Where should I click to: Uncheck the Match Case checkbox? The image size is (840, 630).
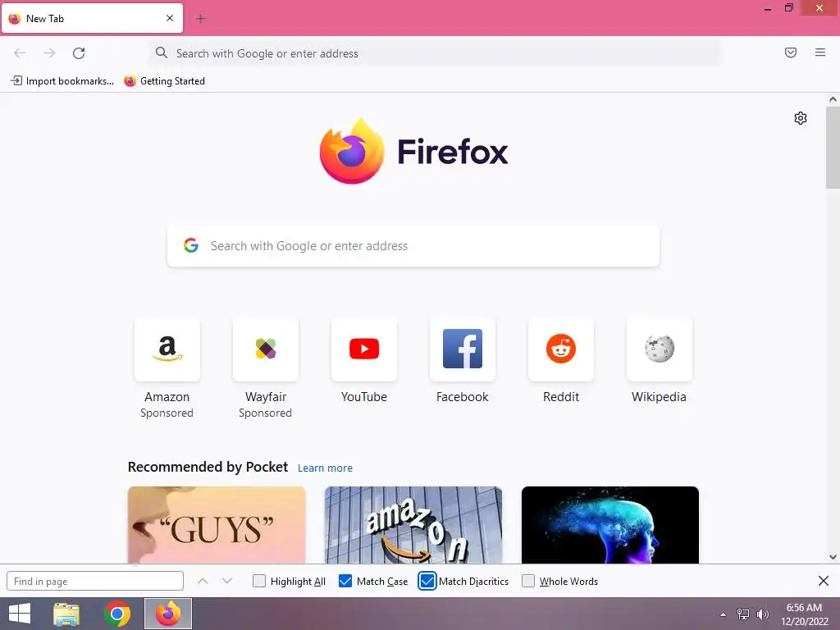coord(345,582)
